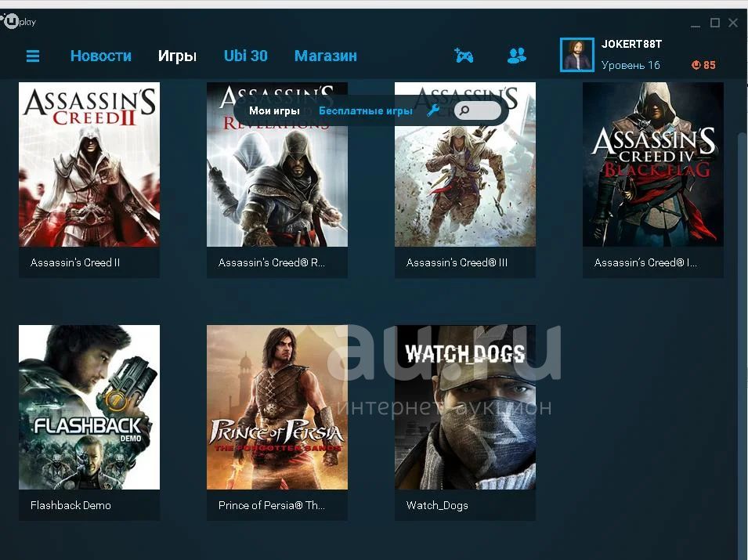Open the Assassin's Creed III cover
The image size is (748, 560).
(x=465, y=164)
